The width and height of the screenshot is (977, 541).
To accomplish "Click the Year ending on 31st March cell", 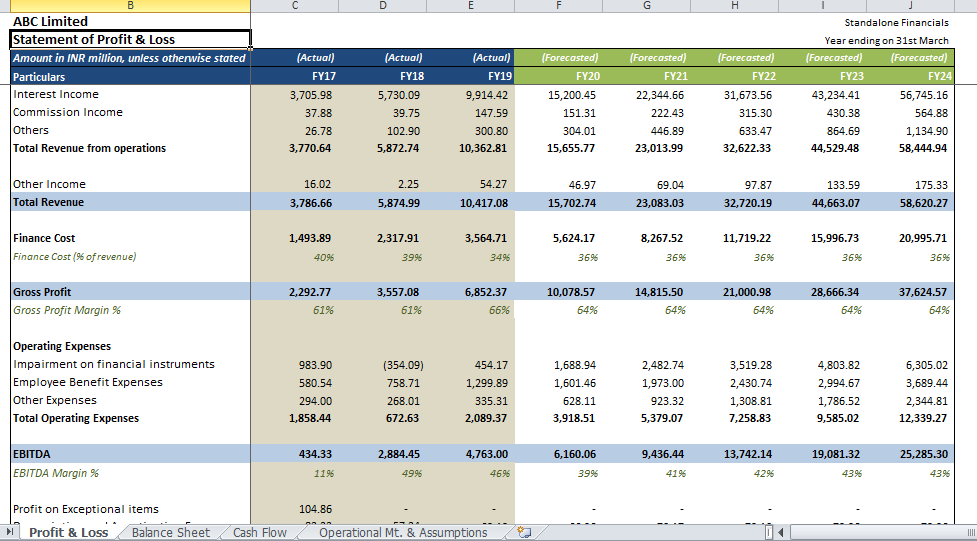I will coord(887,41).
